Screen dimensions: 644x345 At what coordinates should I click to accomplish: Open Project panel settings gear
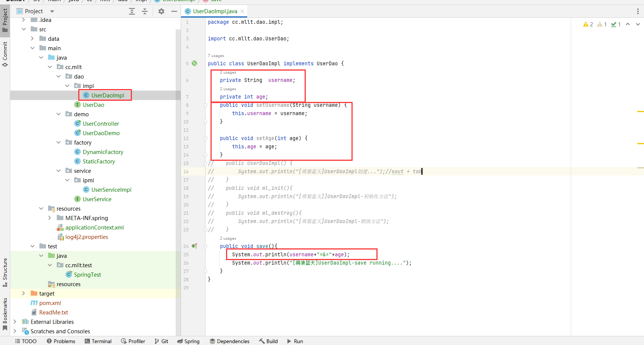click(161, 11)
